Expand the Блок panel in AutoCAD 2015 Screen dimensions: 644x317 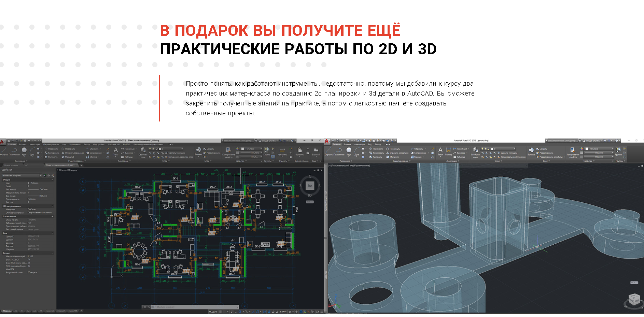point(208,161)
